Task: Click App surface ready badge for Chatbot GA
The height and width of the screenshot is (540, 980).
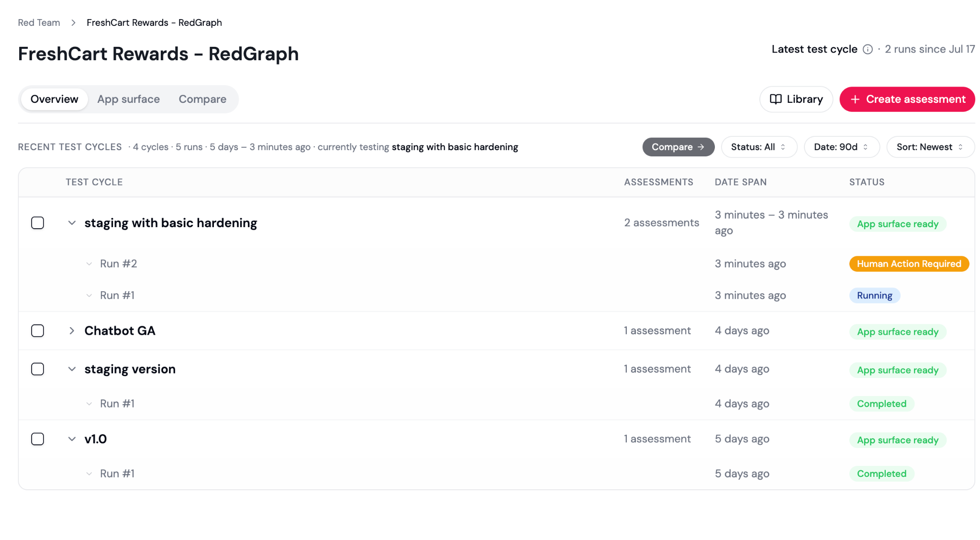Action: tap(898, 332)
